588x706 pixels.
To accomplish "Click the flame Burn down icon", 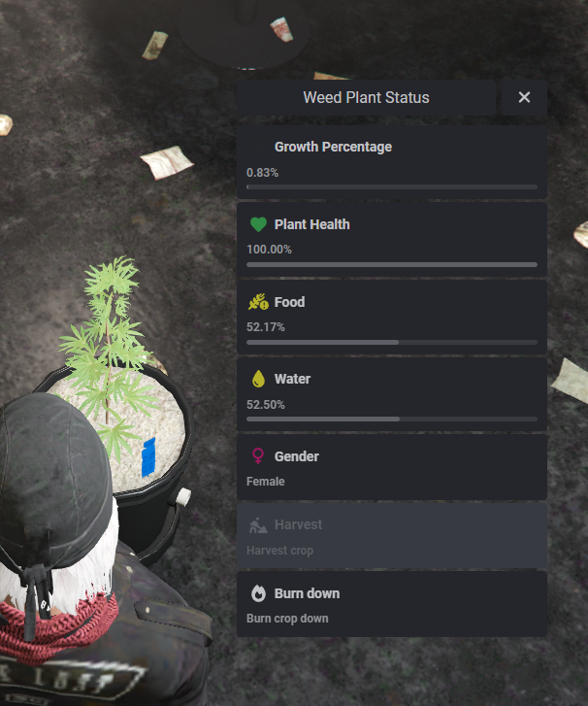I will (x=258, y=593).
